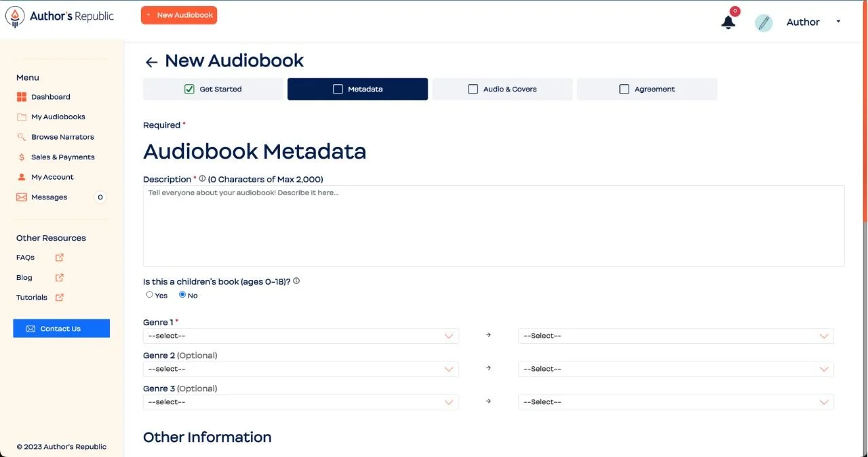This screenshot has width=868, height=457.
Task: Open the Contact Us button
Action: (x=61, y=328)
